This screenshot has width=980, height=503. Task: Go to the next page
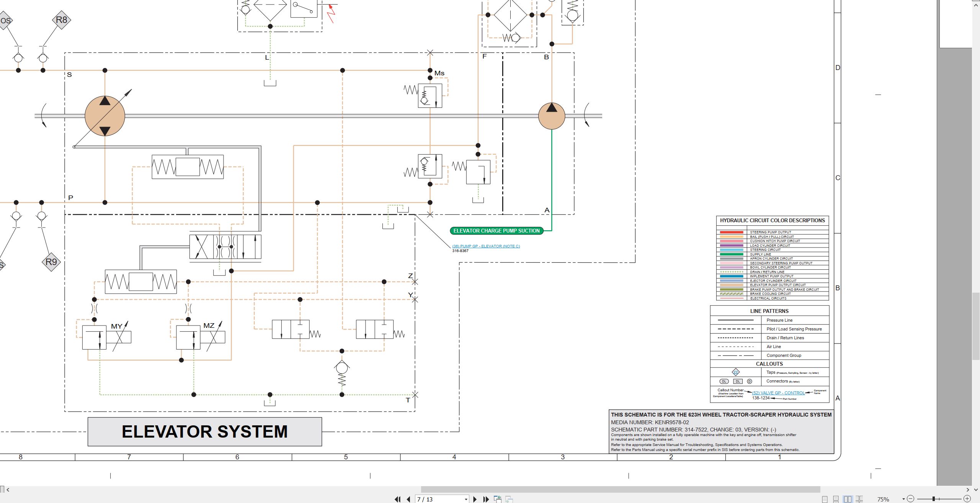click(x=475, y=499)
